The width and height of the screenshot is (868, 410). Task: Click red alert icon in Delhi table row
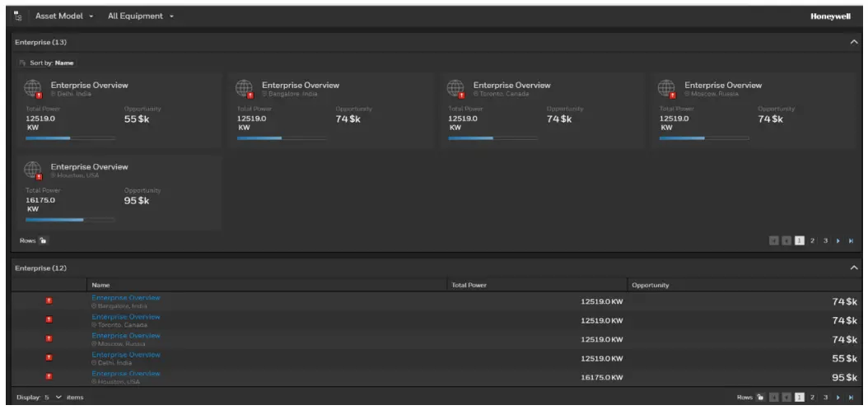(49, 358)
